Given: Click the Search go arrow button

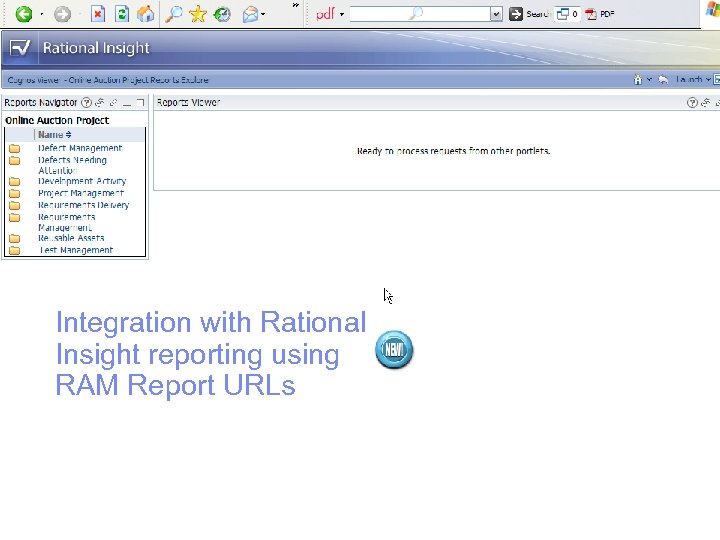Looking at the screenshot, I should click(516, 14).
